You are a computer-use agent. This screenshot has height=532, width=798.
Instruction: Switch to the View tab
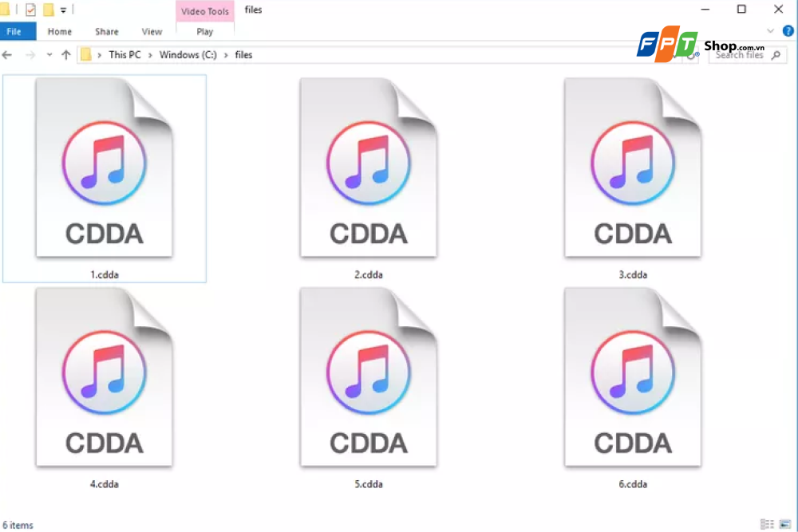(152, 31)
